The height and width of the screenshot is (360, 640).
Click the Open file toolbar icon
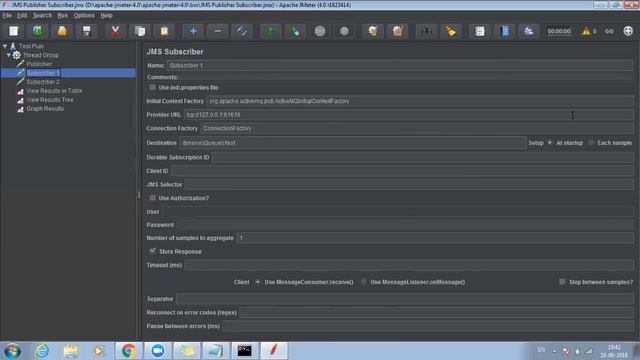pyautogui.click(x=62, y=31)
